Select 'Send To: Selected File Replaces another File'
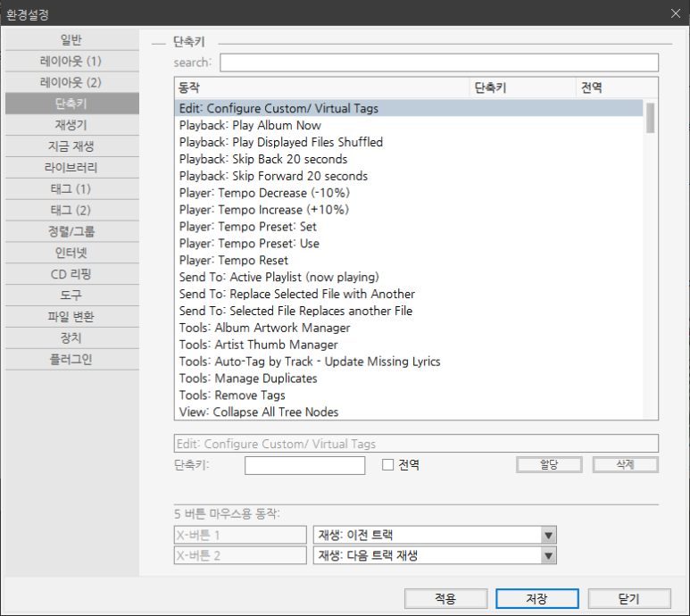Screen dimensions: 690x616 [x=409, y=311]
